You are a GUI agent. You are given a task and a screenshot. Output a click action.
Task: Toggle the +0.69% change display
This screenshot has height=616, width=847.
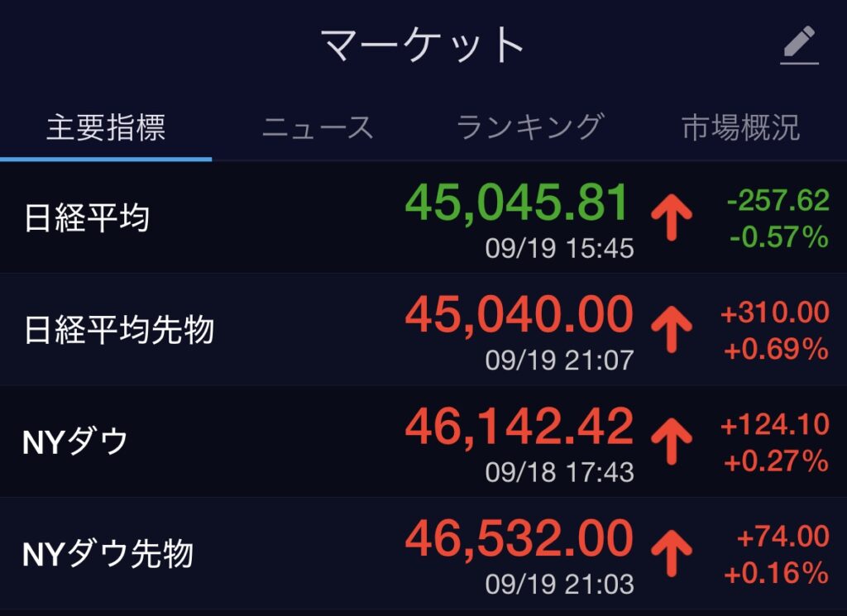click(776, 350)
